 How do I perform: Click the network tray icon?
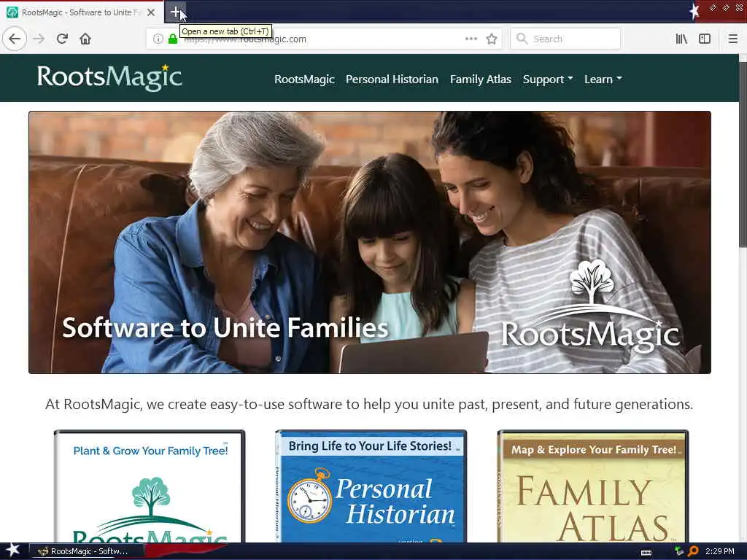[679, 551]
